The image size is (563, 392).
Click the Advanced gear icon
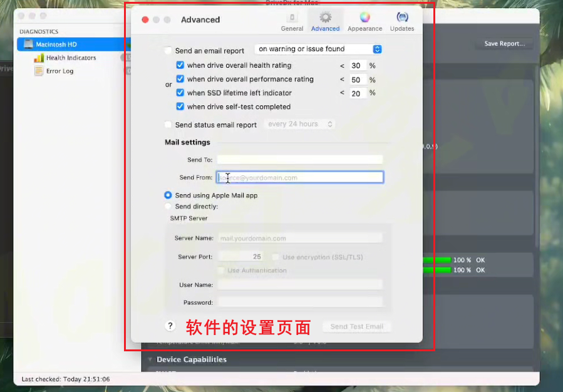click(325, 17)
